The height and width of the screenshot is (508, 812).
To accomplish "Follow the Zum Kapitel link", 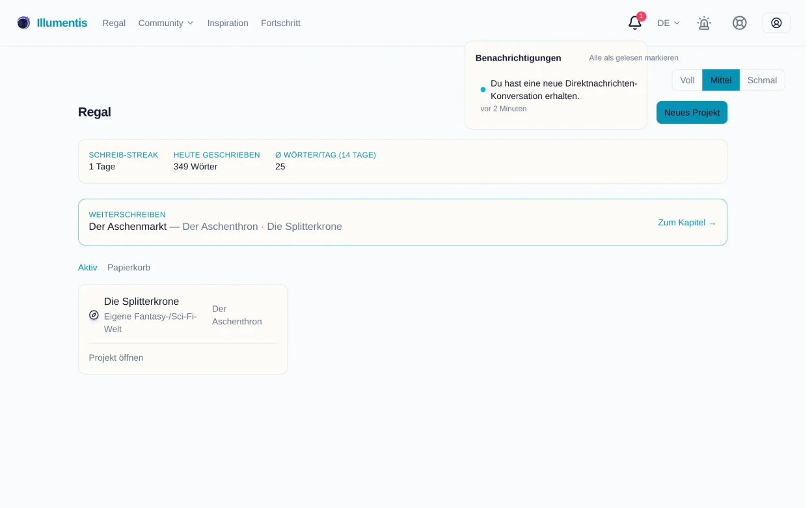I will tap(687, 223).
